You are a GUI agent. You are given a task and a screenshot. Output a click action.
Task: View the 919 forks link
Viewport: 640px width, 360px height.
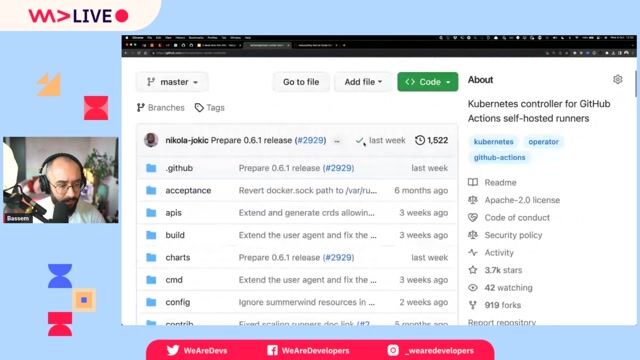click(x=502, y=305)
